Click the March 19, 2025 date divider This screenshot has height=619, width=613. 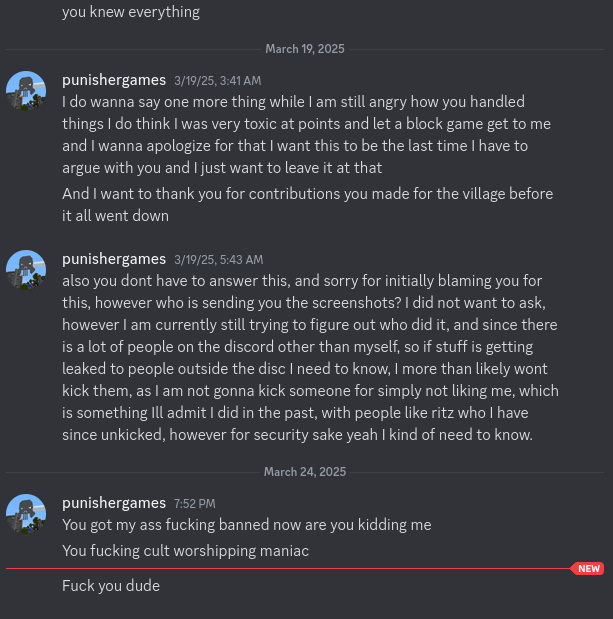pyautogui.click(x=305, y=49)
